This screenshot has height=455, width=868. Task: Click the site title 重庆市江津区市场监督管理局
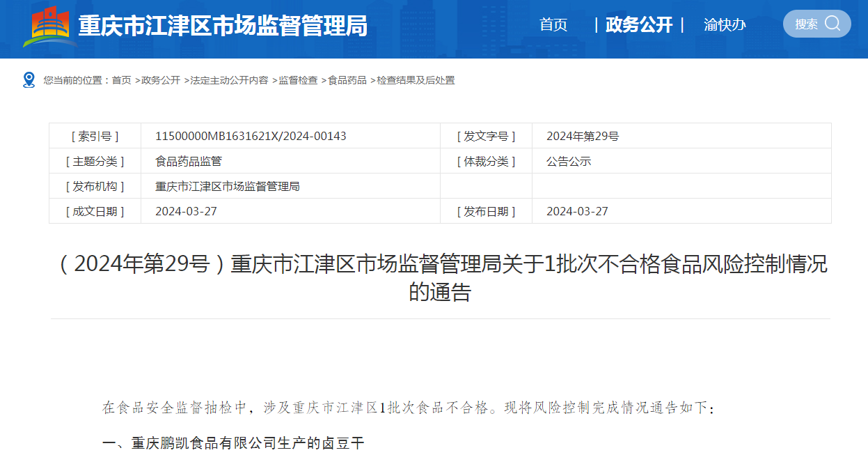point(223,26)
